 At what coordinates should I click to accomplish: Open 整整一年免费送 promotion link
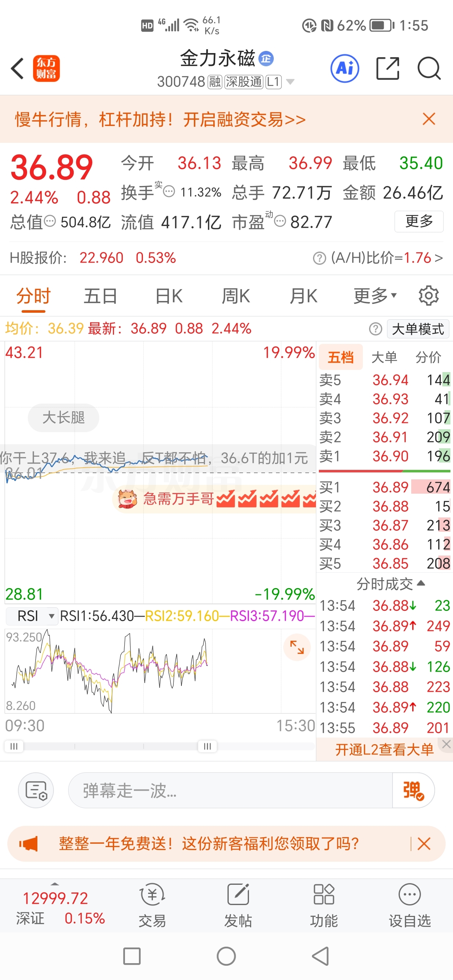point(209,844)
